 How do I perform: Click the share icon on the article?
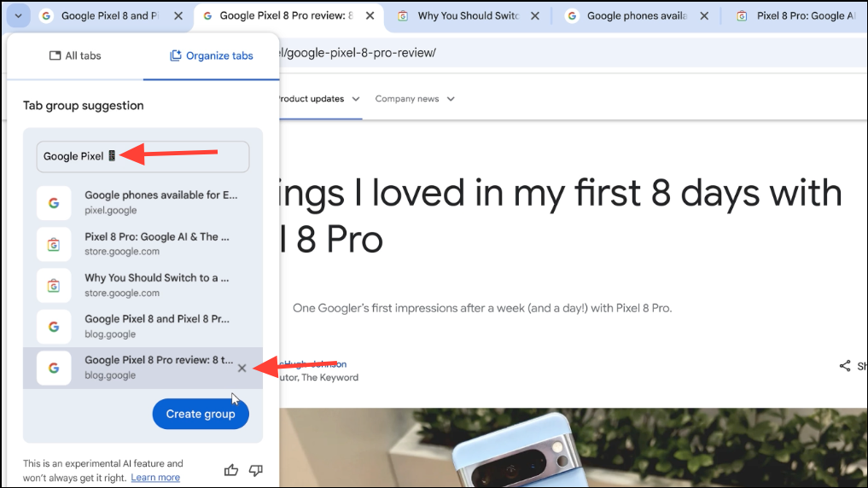pos(845,366)
